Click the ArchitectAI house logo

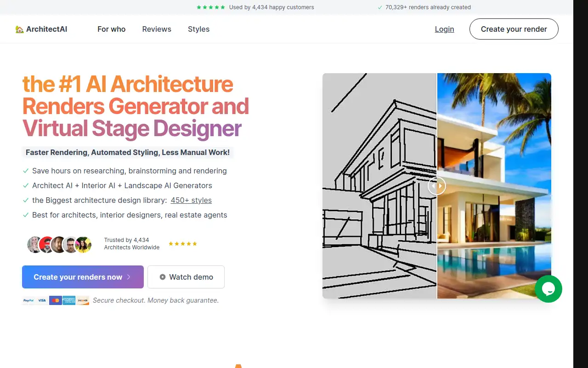(41, 29)
